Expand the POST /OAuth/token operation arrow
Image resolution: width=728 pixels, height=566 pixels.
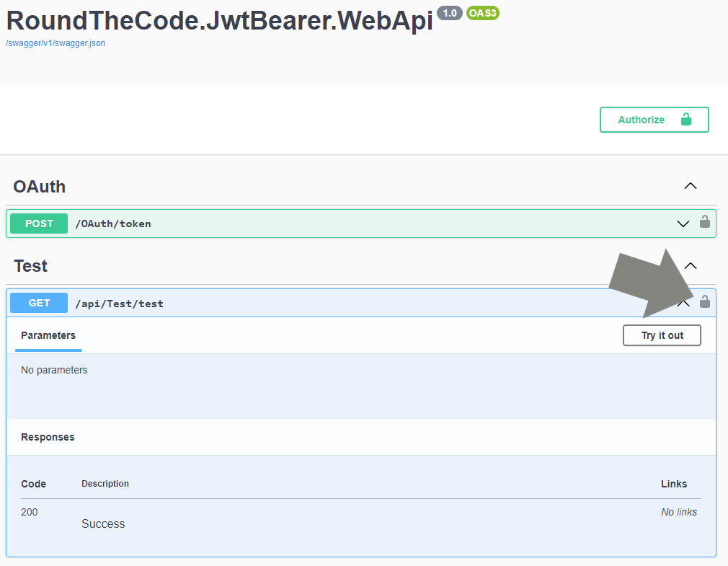tap(683, 224)
